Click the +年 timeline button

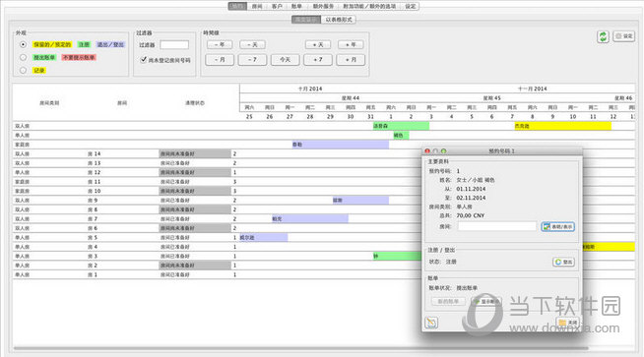click(351, 44)
